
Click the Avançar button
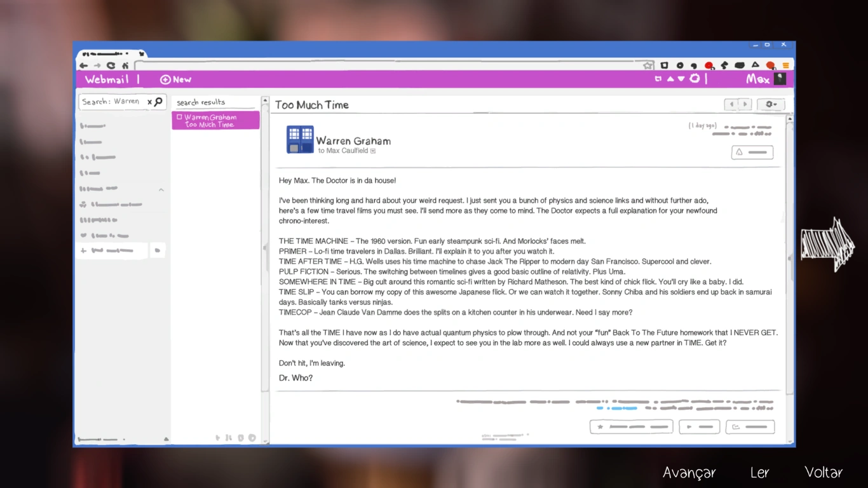689,473
